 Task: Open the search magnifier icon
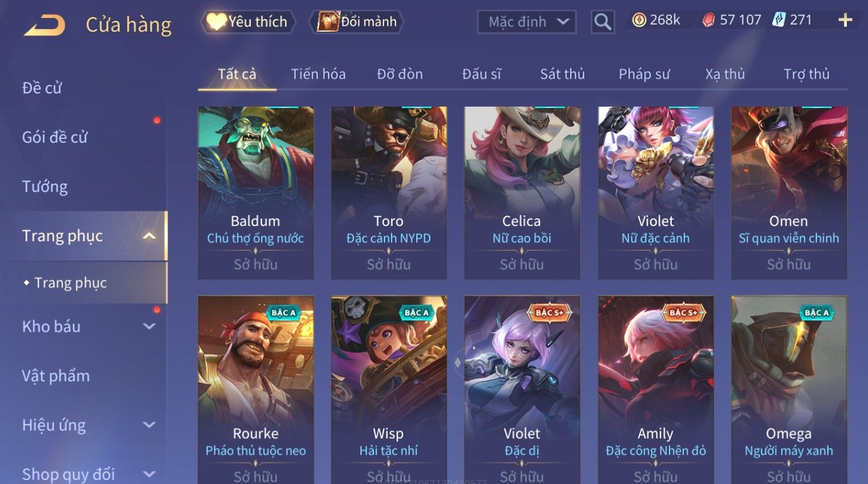pyautogui.click(x=603, y=22)
